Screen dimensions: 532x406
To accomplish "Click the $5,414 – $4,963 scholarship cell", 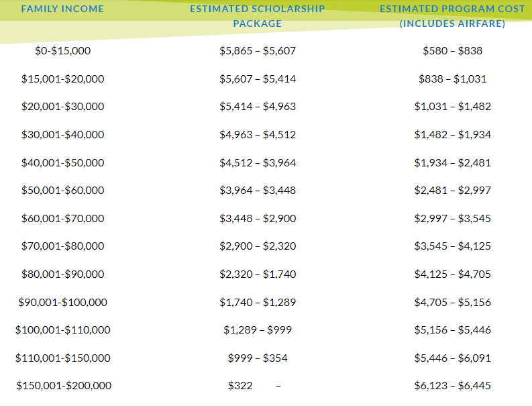I will [x=258, y=106].
